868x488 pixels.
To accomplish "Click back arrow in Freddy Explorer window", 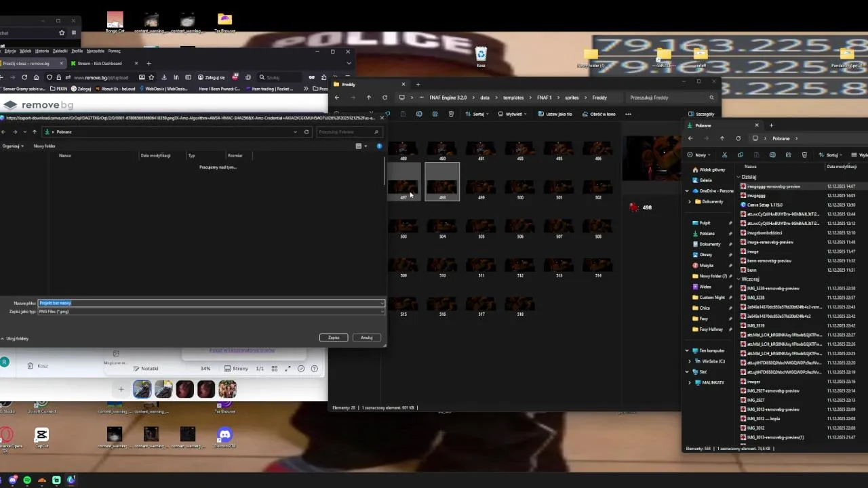I will (337, 98).
